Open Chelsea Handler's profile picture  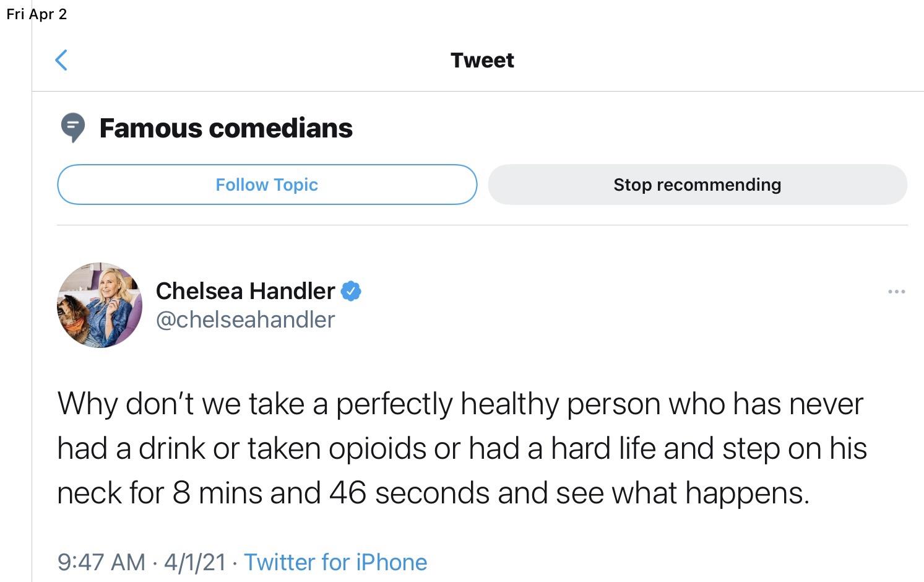pyautogui.click(x=100, y=305)
